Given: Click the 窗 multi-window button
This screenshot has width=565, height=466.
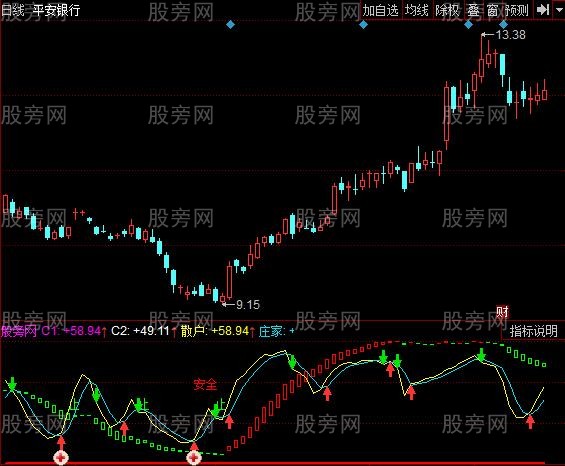Looking at the screenshot, I should pyautogui.click(x=492, y=10).
